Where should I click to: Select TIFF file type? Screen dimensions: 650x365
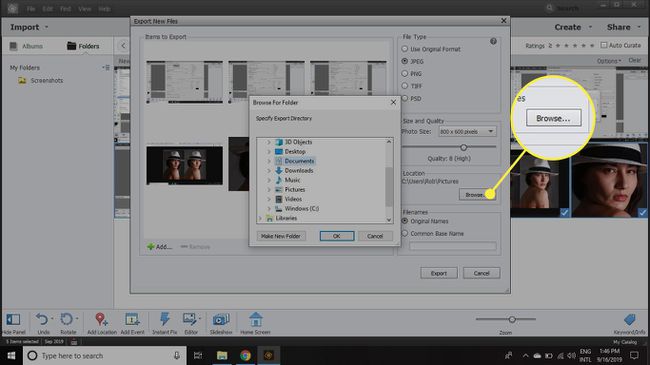[x=405, y=86]
